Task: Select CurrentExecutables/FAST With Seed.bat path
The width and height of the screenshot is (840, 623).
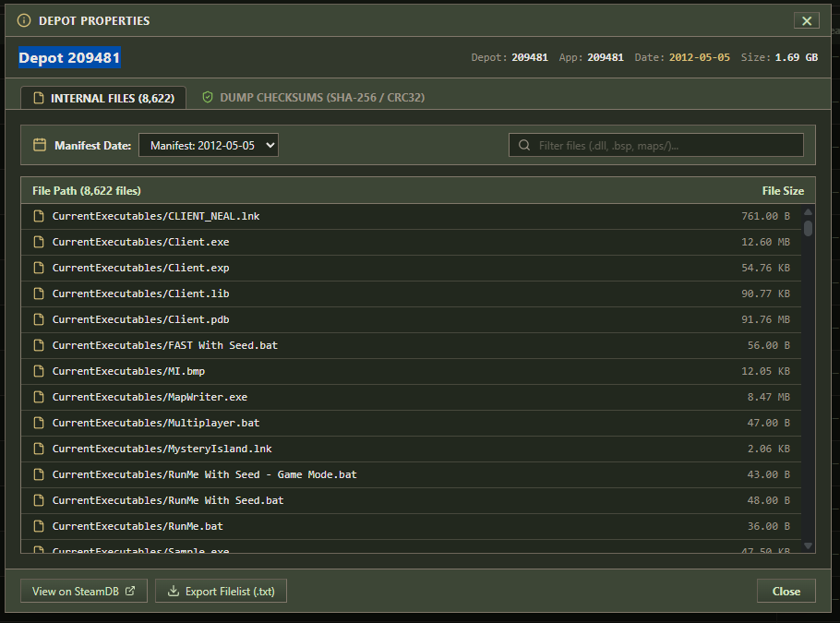Action: [165, 345]
